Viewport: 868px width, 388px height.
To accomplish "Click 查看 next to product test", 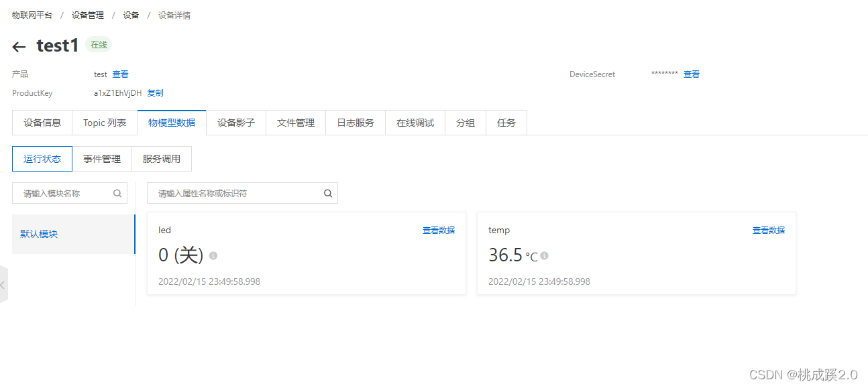I will [121, 74].
